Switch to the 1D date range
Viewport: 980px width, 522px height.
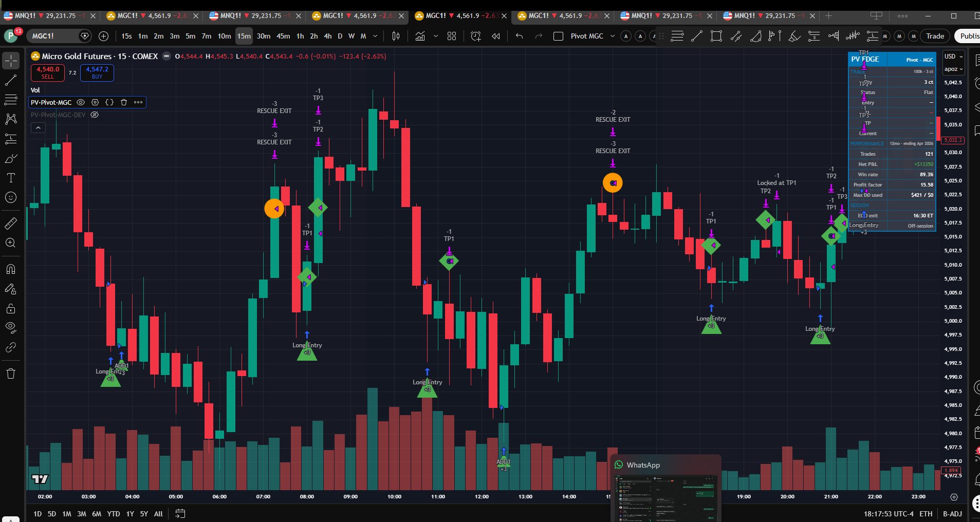pyautogui.click(x=38, y=514)
